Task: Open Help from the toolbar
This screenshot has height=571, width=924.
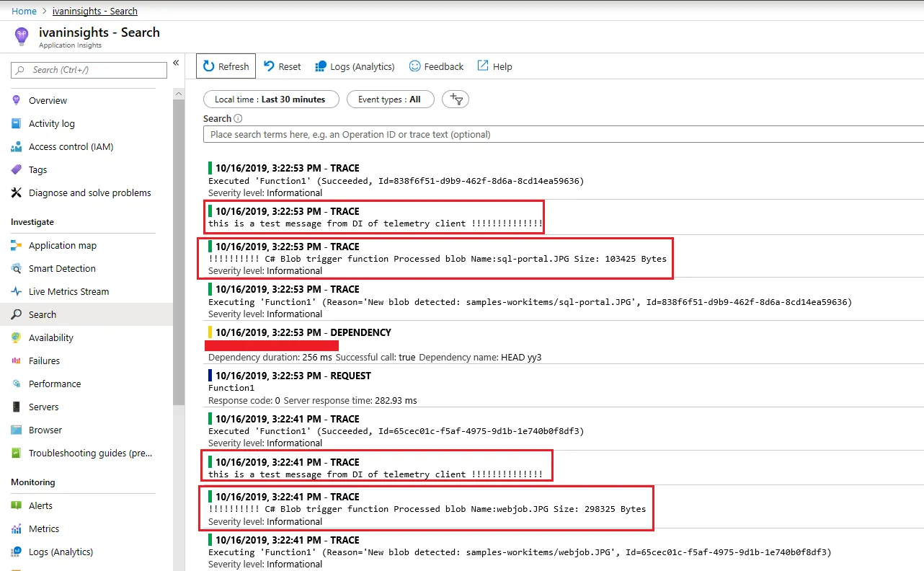Action: (494, 66)
